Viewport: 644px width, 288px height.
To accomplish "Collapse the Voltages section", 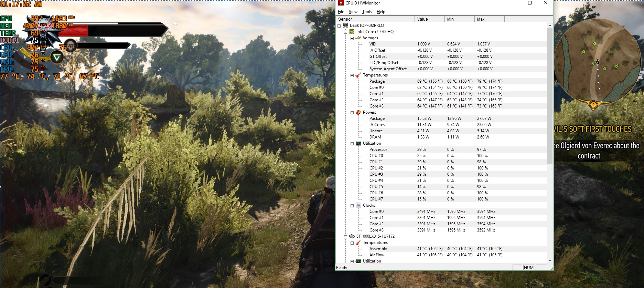I will pos(352,38).
